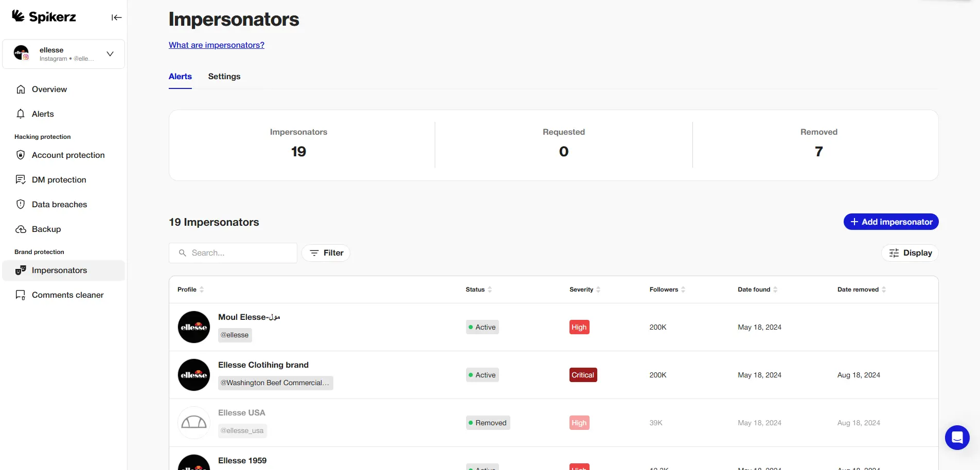Screen dimensions: 980x470
Task: Click the Removed count card showing 7
Action: click(x=819, y=144)
